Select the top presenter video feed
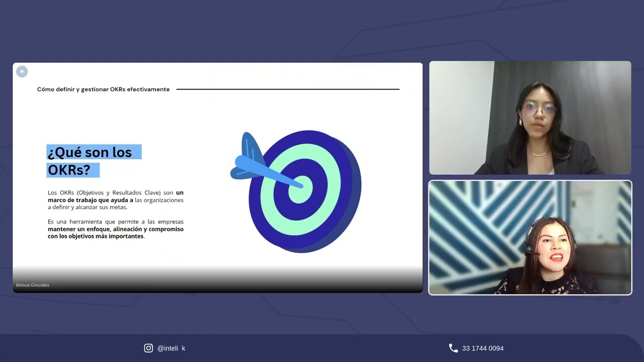This screenshot has height=362, width=644. pyautogui.click(x=530, y=118)
